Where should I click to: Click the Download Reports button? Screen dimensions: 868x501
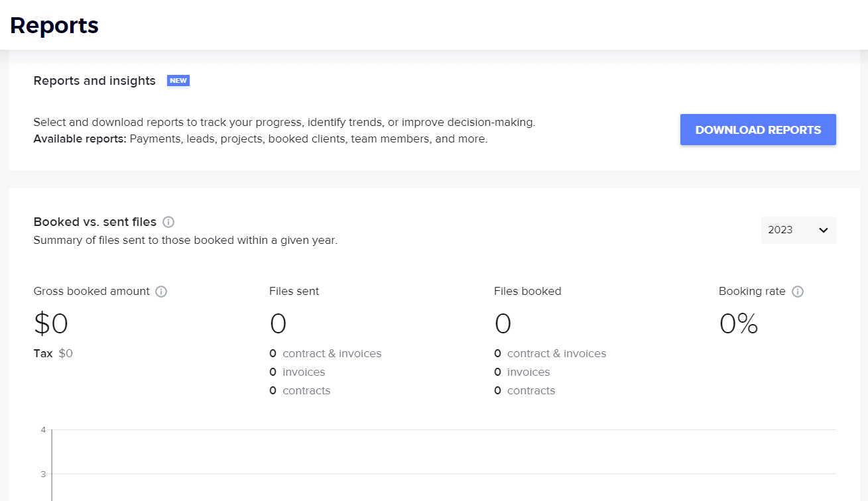(757, 129)
